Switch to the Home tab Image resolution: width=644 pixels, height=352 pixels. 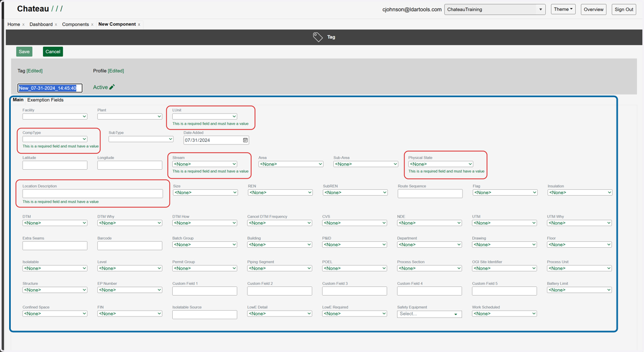tap(13, 24)
